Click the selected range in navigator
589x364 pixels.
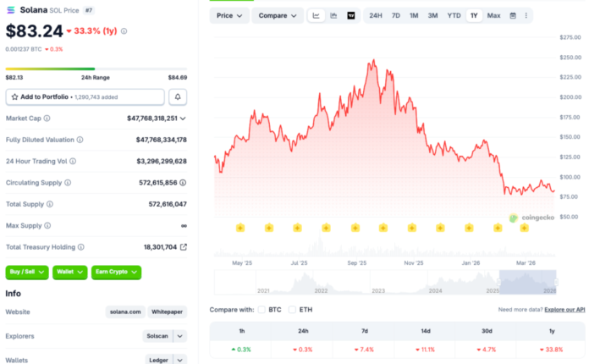pos(528,282)
